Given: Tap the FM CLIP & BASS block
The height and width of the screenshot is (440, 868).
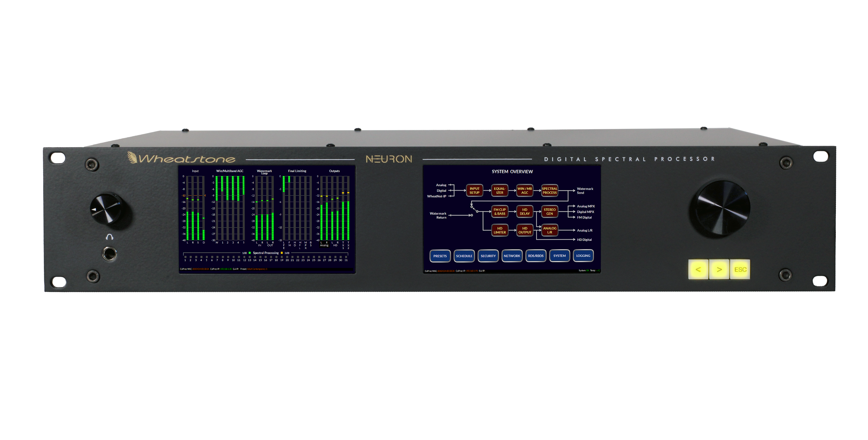Looking at the screenshot, I should click(500, 211).
